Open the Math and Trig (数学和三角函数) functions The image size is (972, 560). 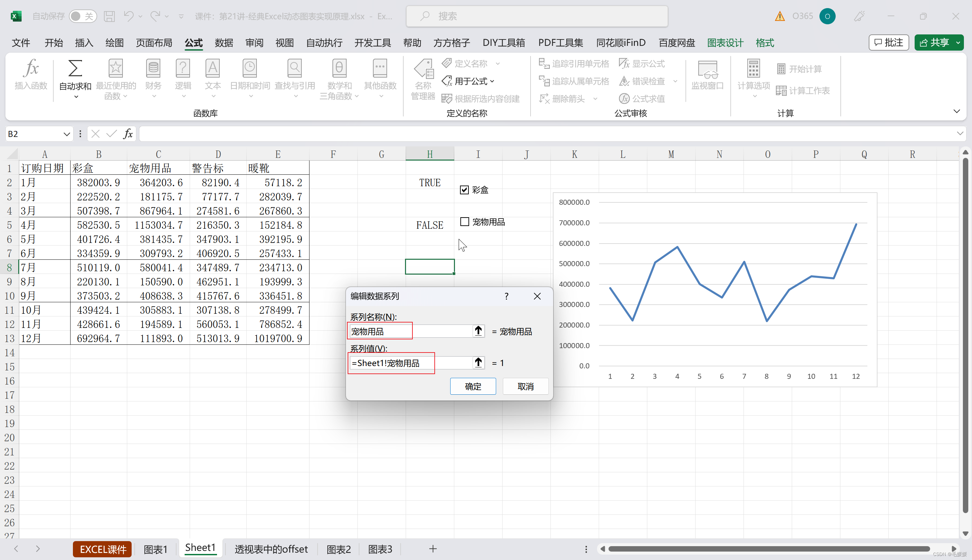coord(340,79)
